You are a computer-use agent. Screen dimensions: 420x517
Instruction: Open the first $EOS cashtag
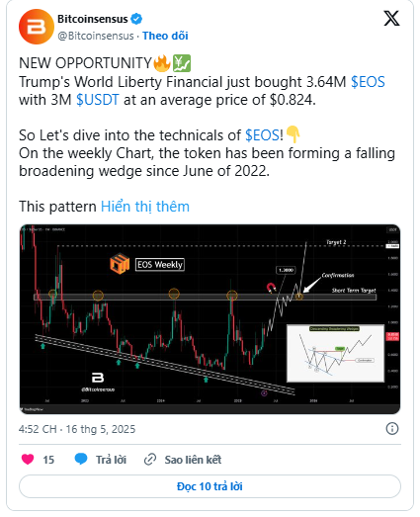pos(368,82)
